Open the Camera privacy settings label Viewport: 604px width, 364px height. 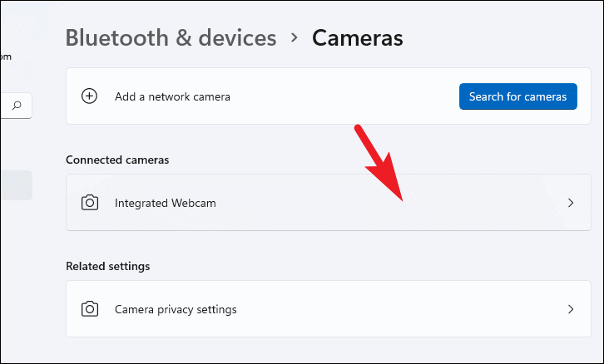176,309
